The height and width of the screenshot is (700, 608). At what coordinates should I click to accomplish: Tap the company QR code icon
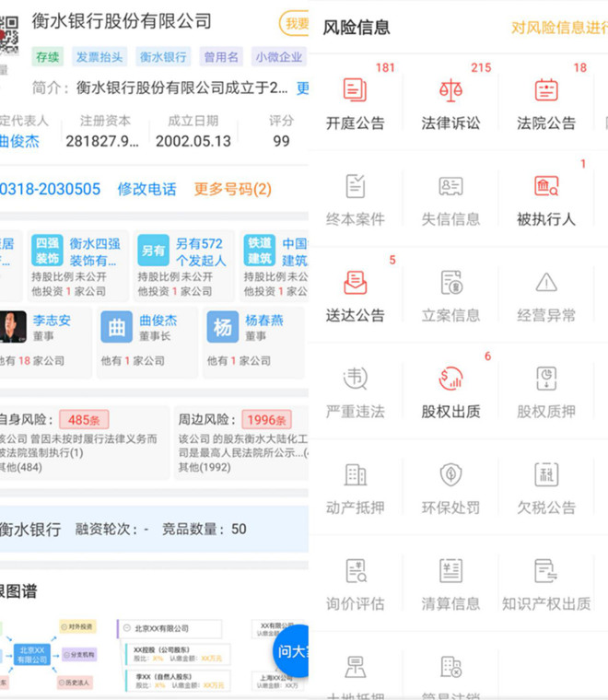(x=9, y=35)
